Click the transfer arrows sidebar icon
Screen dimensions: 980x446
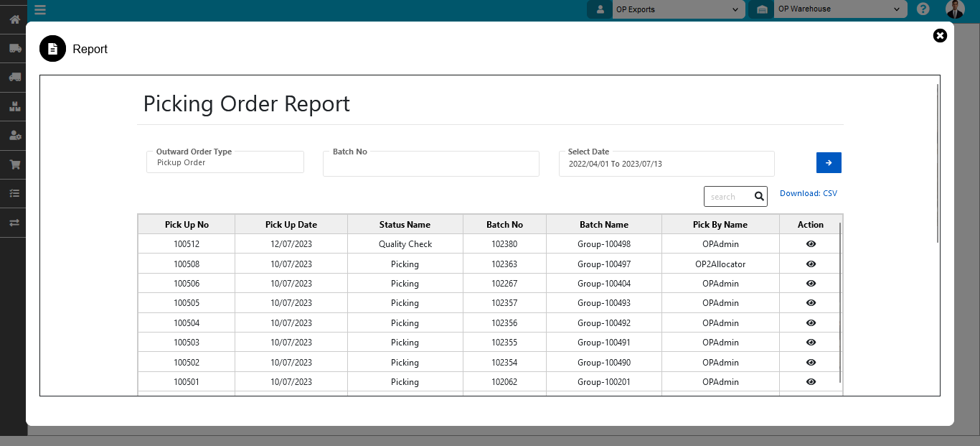(14, 223)
